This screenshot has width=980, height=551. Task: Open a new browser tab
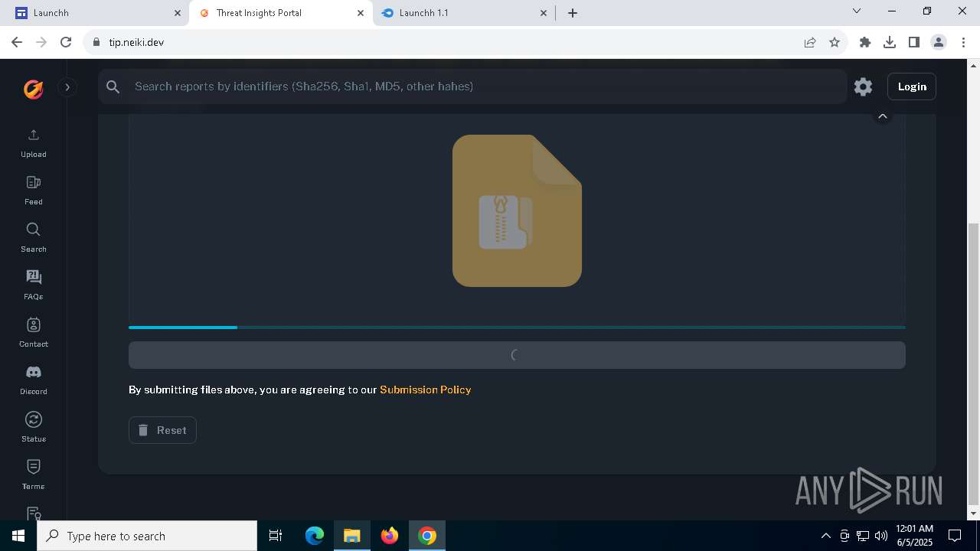click(x=573, y=13)
